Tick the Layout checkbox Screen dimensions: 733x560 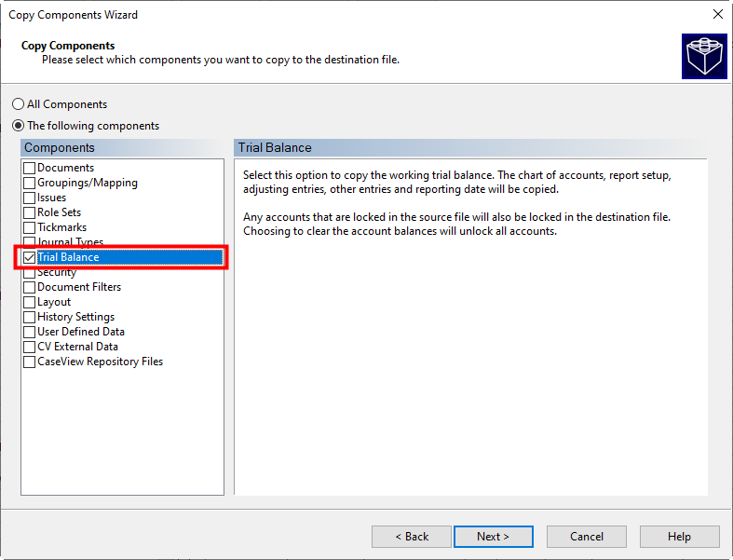click(30, 302)
